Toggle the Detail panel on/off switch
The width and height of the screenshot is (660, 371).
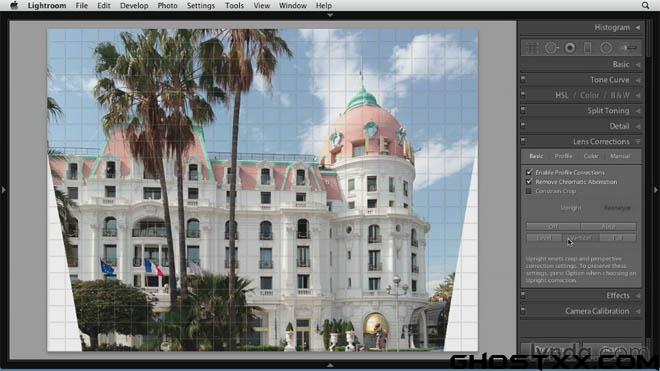coord(523,125)
